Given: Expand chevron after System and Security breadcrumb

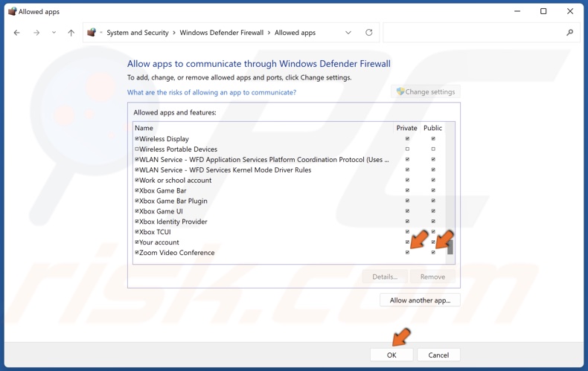Looking at the screenshot, I should 174,33.
